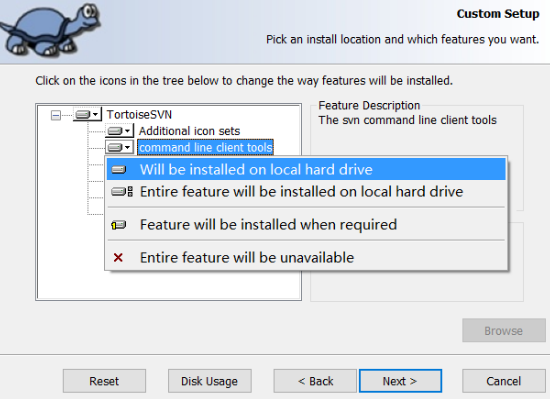Viewport: 550px width, 399px height.
Task: Open TortoiseSVN feature drive dropdown
Action: 87,115
